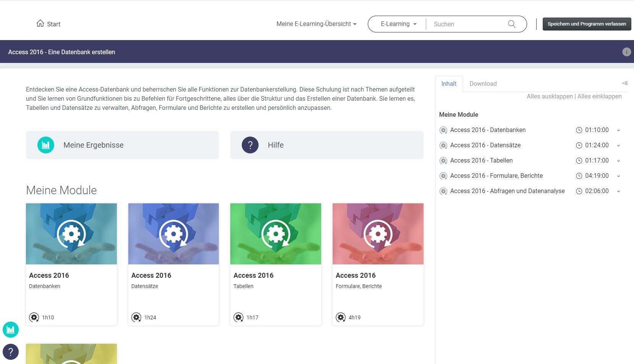
Task: Open Access 2016 - Datenbanken in module list
Action: (488, 130)
